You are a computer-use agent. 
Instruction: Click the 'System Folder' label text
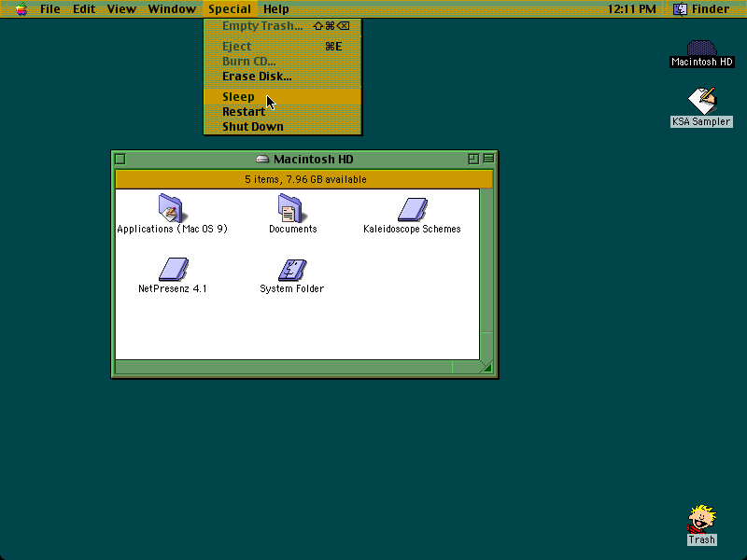[292, 288]
